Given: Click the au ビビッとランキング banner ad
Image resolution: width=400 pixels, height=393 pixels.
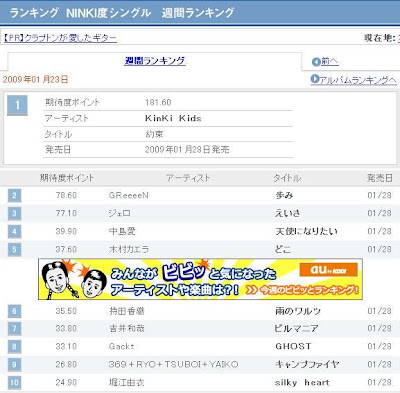Looking at the screenshot, I should pos(200,279).
